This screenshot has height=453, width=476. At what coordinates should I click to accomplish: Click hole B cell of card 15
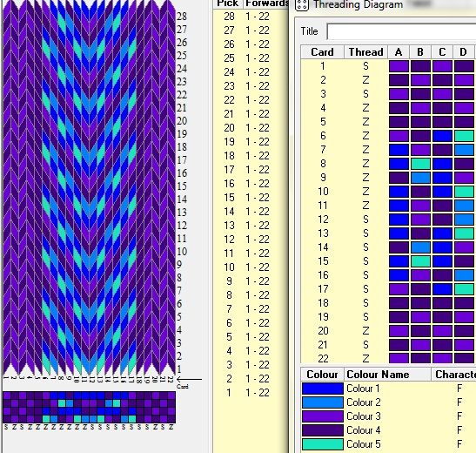(420, 261)
